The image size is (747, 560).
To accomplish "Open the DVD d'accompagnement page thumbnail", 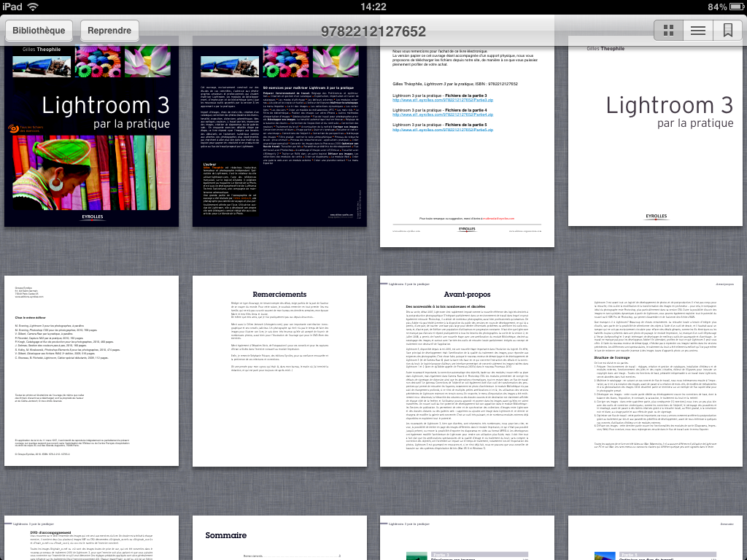I will pos(91,537).
